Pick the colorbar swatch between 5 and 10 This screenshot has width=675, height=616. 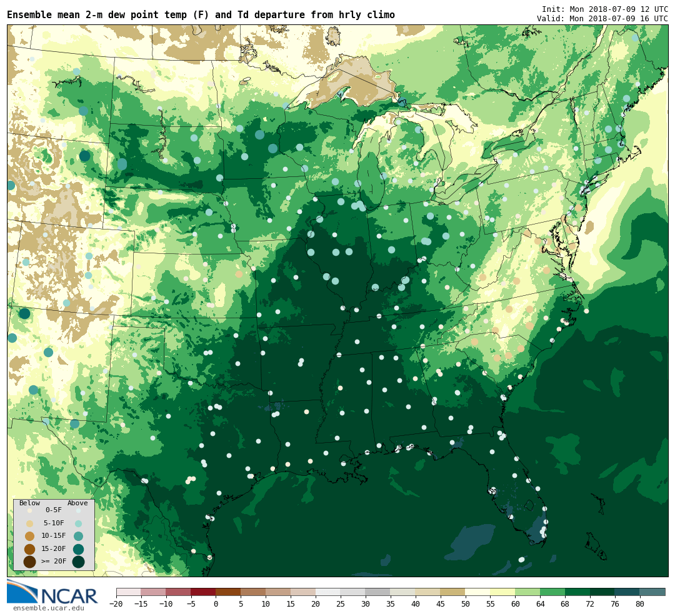(254, 592)
